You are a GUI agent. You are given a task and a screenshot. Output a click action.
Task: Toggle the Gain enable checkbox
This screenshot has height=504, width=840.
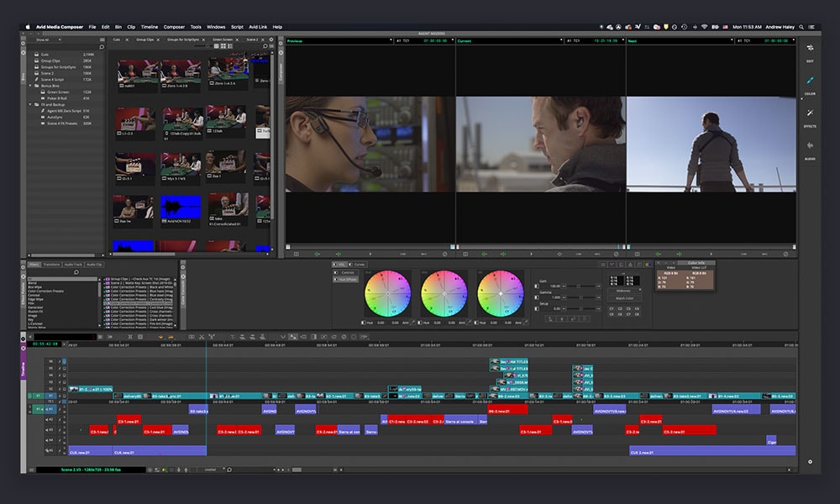537,286
